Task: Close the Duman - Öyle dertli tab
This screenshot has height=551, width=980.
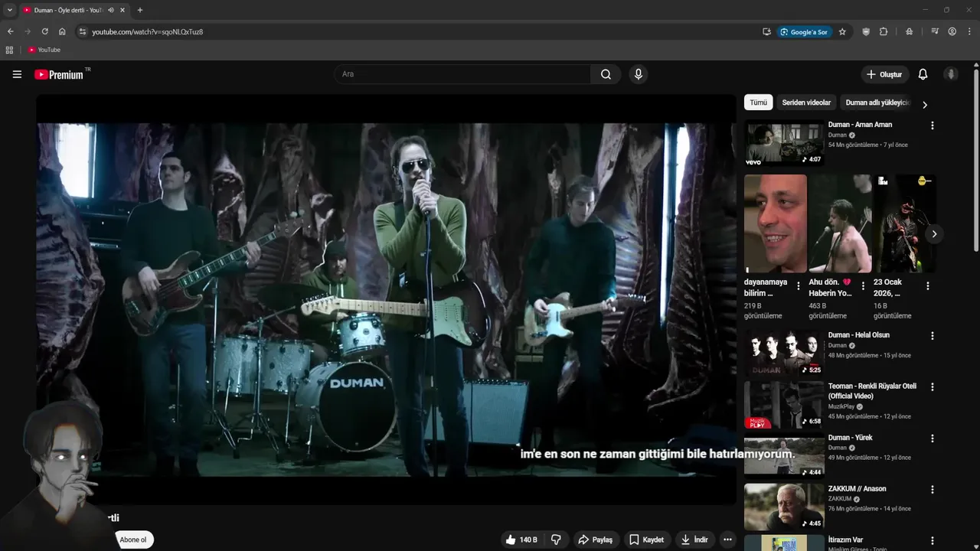Action: point(122,10)
